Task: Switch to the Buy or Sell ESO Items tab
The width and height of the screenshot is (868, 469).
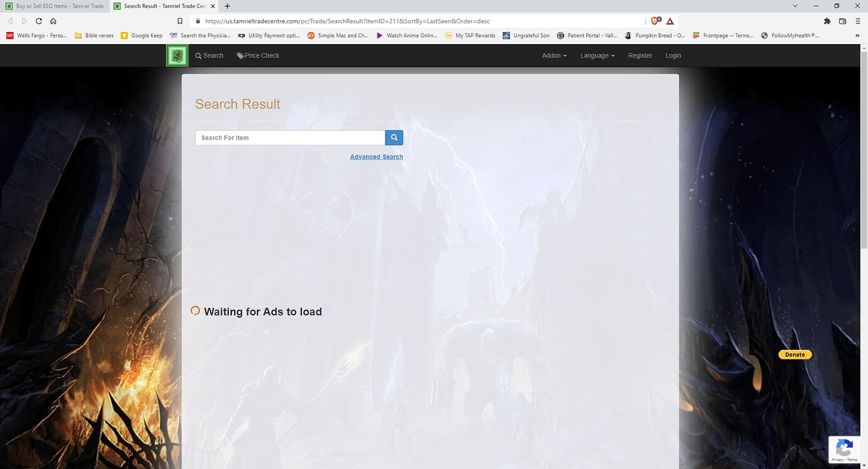Action: click(x=55, y=6)
